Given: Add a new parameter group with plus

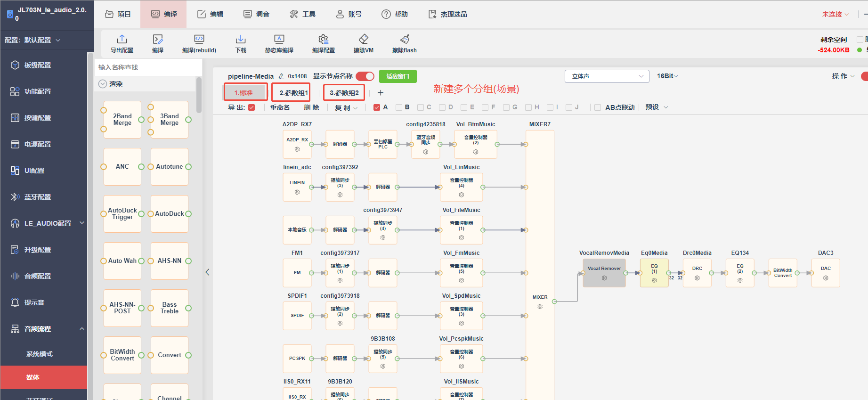Looking at the screenshot, I should pyautogui.click(x=381, y=93).
